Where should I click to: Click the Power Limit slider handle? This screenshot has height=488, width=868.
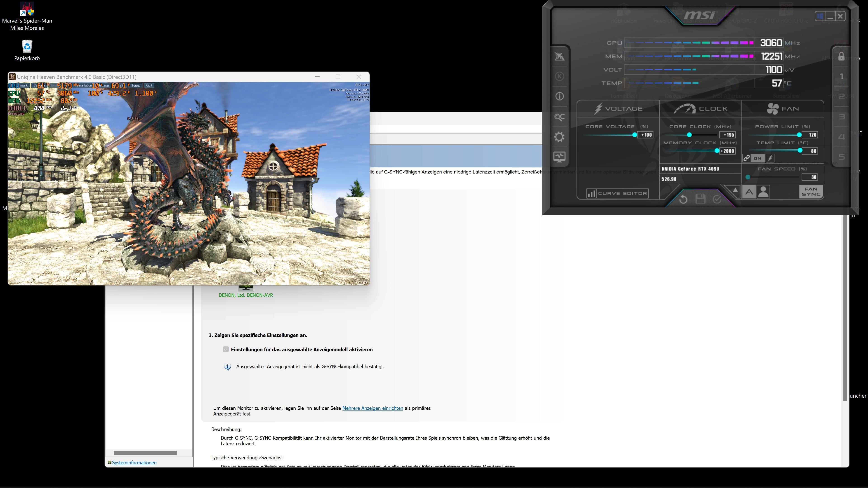[799, 135]
